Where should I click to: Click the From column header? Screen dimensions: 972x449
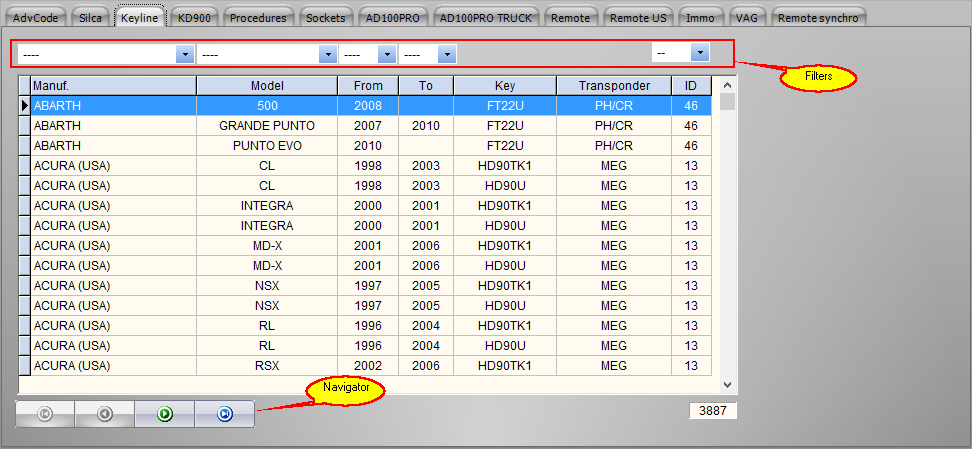(368, 86)
